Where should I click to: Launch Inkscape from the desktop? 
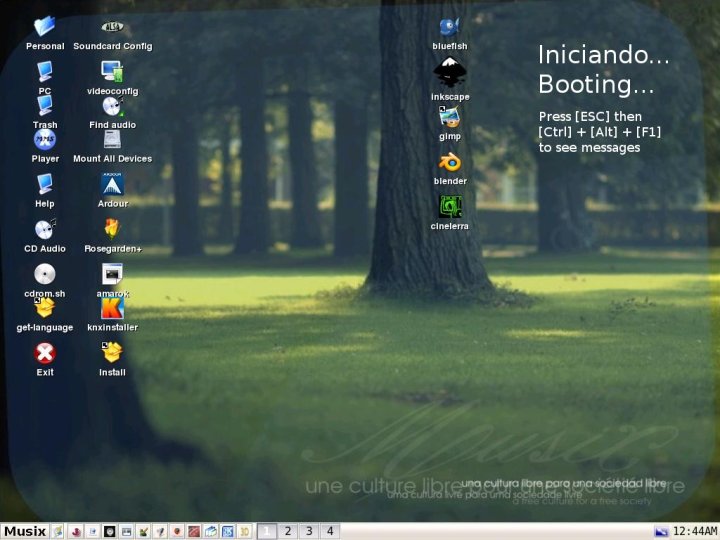pos(450,72)
